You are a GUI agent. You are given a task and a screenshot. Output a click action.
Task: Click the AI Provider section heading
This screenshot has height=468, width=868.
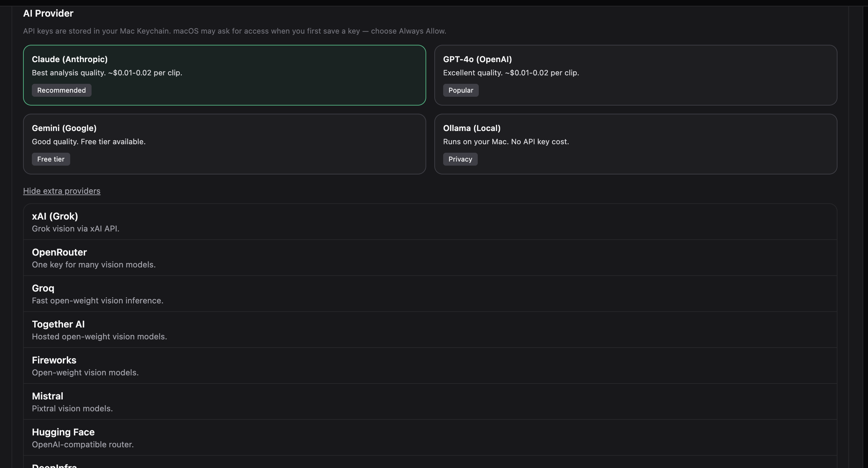pyautogui.click(x=48, y=13)
